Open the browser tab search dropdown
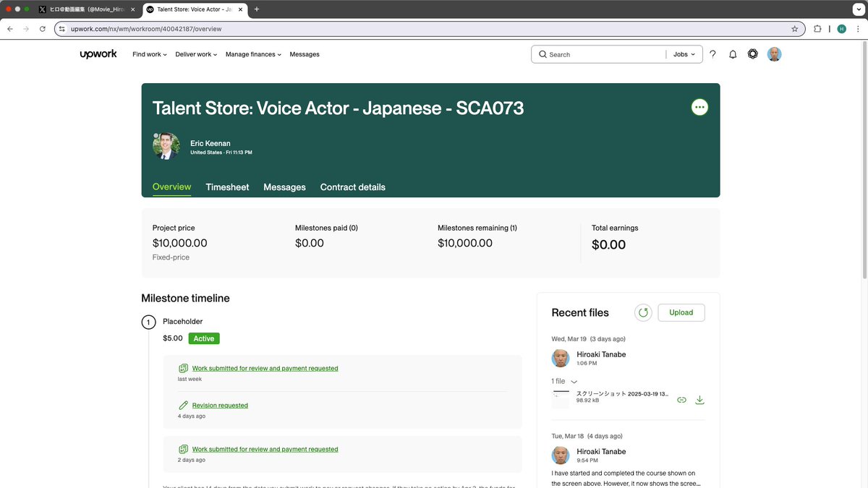868x488 pixels. click(858, 9)
